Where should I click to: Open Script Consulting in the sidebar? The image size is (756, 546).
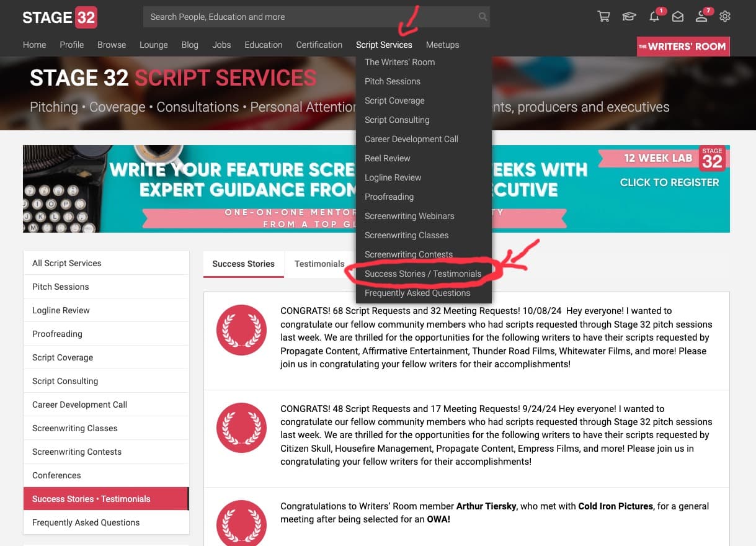tap(106, 381)
